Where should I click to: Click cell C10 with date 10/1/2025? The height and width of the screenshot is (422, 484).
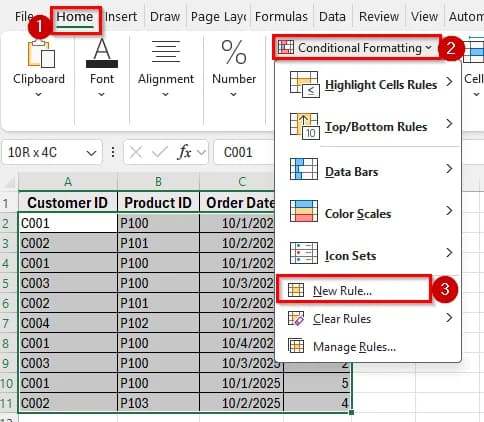coord(242,383)
